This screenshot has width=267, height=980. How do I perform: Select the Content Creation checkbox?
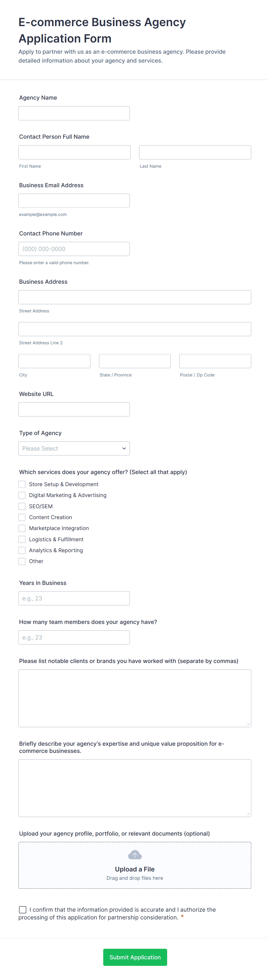pyautogui.click(x=22, y=517)
